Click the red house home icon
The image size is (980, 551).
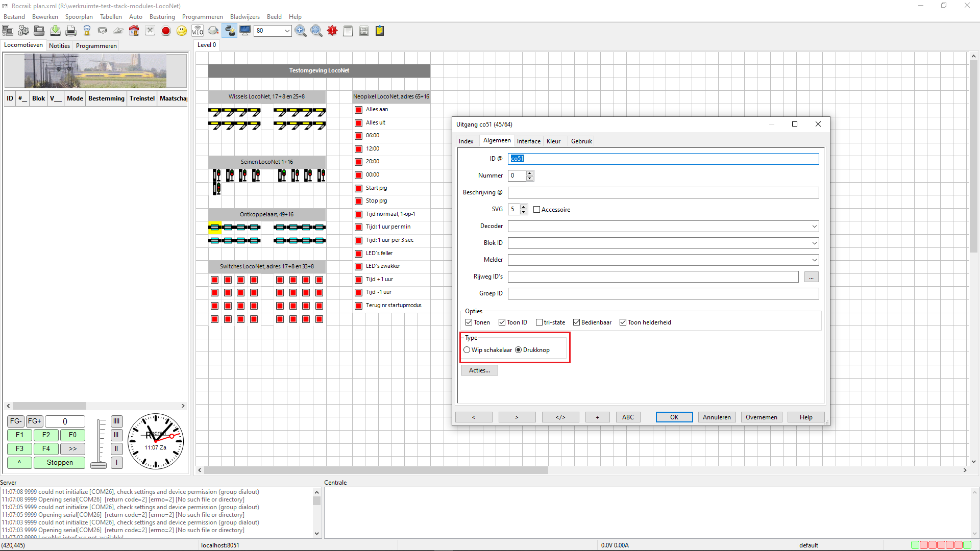134,31
